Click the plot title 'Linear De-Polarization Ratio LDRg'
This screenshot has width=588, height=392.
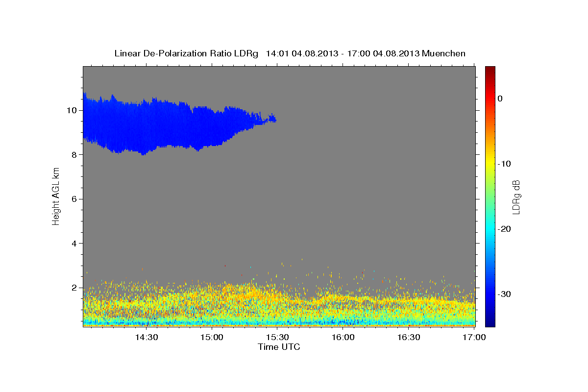[x=186, y=53]
